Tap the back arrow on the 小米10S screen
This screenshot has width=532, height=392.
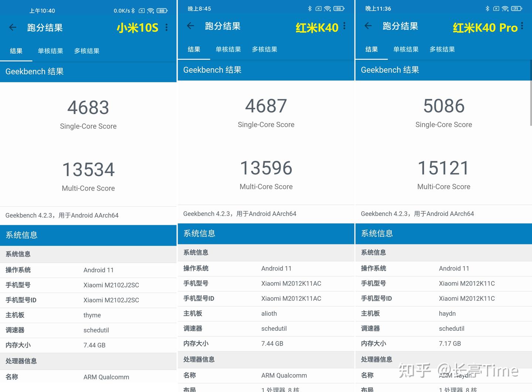pyautogui.click(x=13, y=27)
